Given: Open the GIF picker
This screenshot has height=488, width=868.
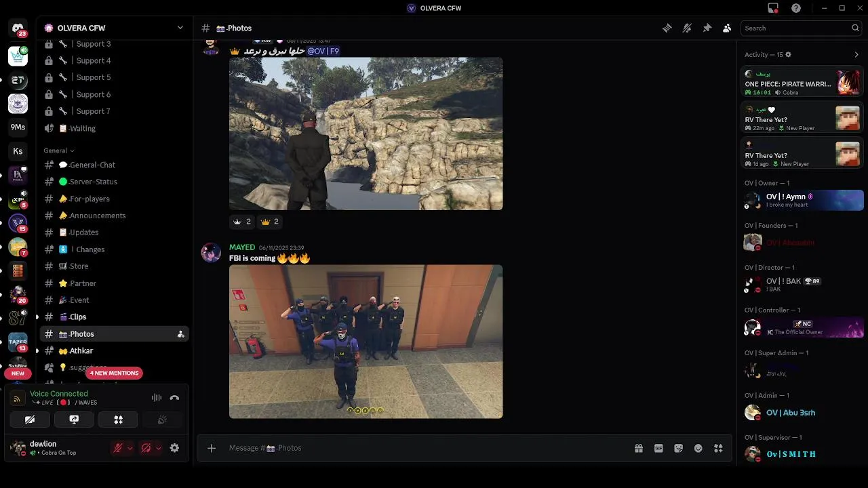Looking at the screenshot, I should (658, 448).
